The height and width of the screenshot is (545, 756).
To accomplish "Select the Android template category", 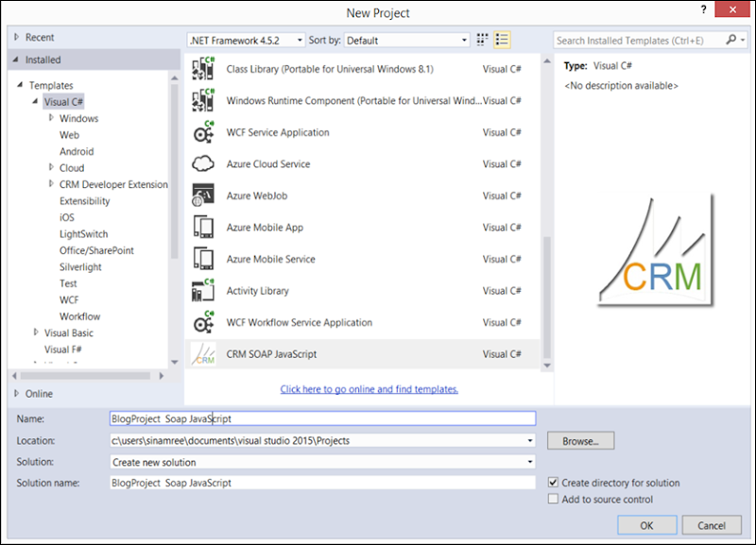I will click(x=77, y=151).
